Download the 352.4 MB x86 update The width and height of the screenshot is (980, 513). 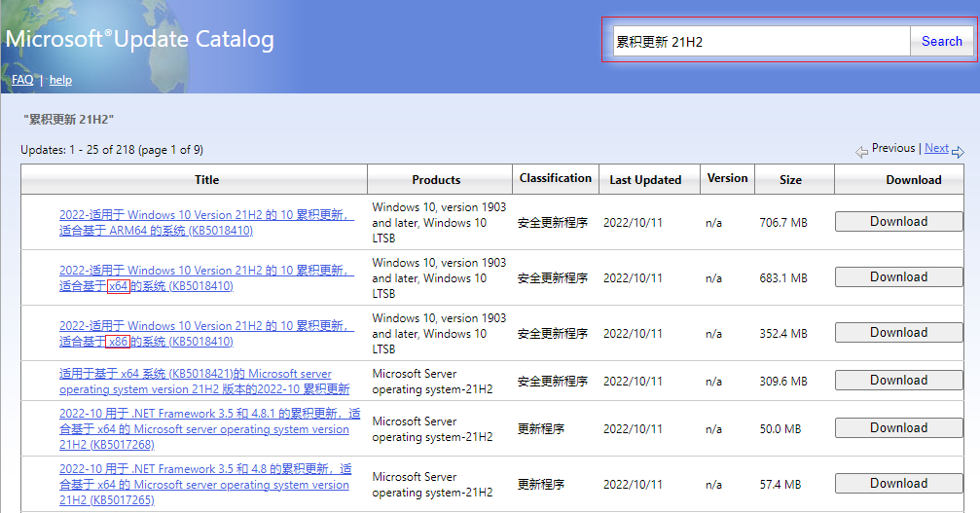[x=899, y=332]
